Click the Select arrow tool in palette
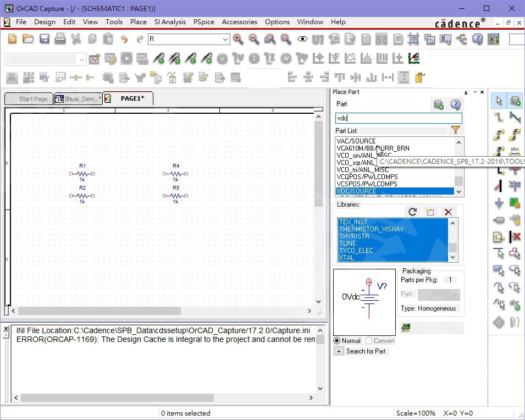 [x=499, y=101]
